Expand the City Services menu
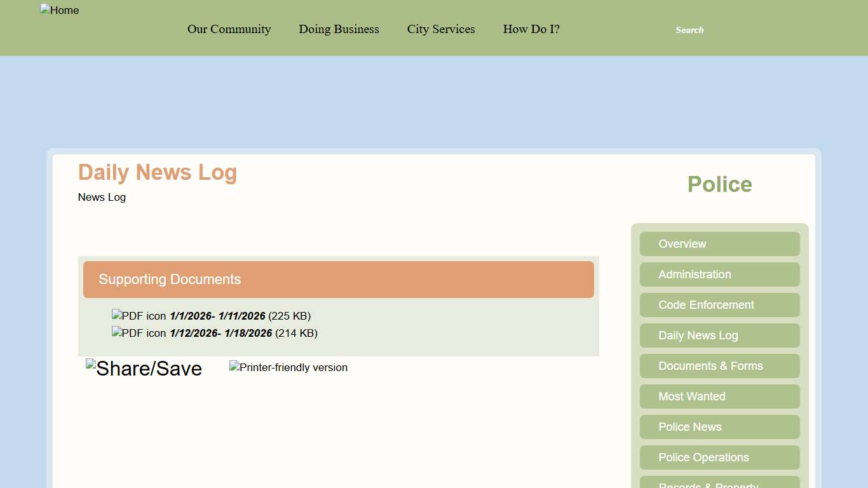This screenshot has width=868, height=488. 441,29
